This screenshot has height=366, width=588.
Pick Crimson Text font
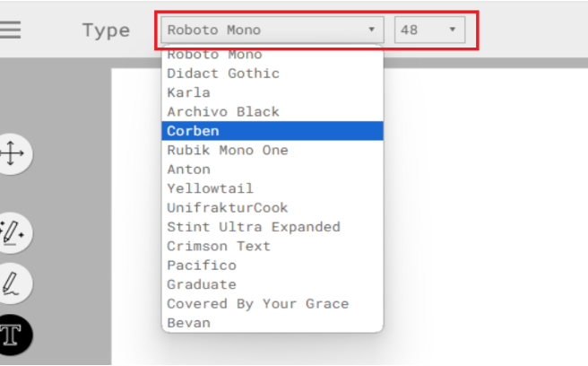click(219, 246)
